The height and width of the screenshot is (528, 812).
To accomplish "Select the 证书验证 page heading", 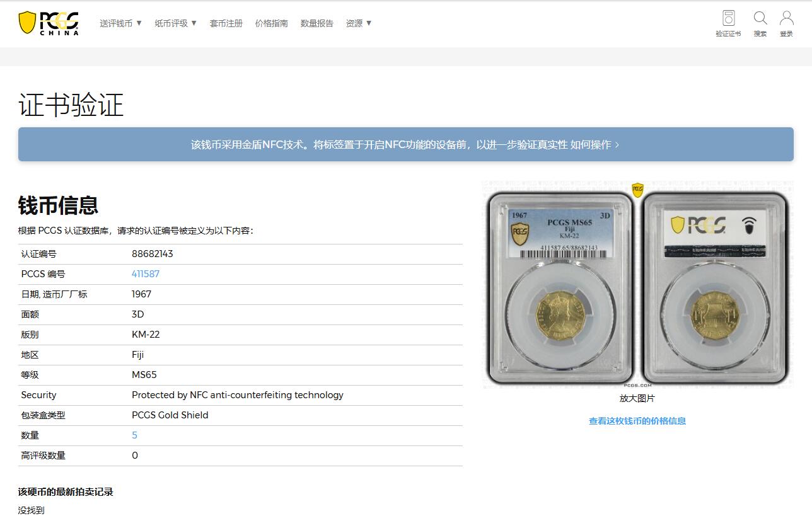I will point(71,105).
